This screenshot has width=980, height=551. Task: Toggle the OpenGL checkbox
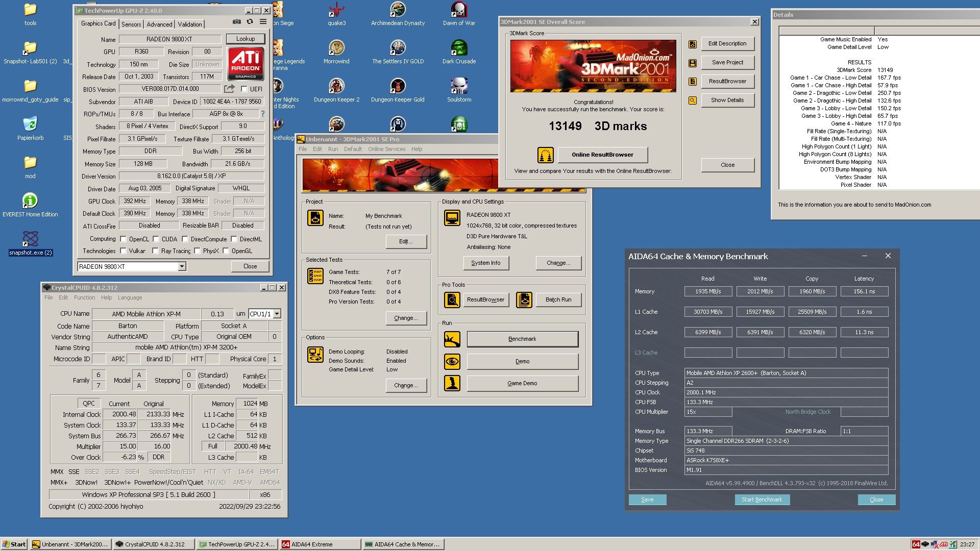click(226, 251)
